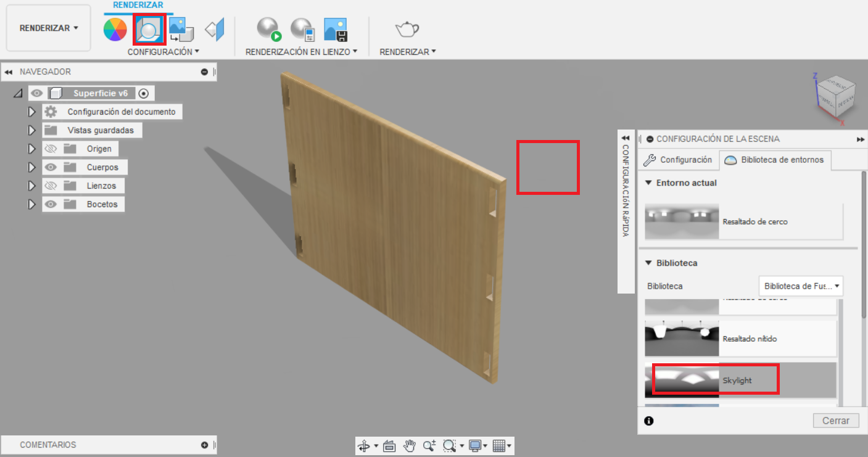Open Display Settings monitor icon

click(x=474, y=445)
